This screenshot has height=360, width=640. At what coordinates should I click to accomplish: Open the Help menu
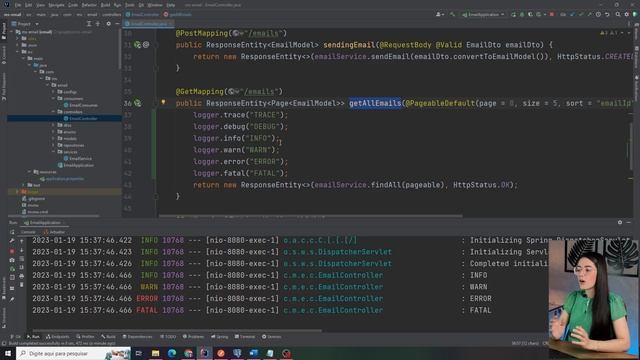click(x=171, y=5)
